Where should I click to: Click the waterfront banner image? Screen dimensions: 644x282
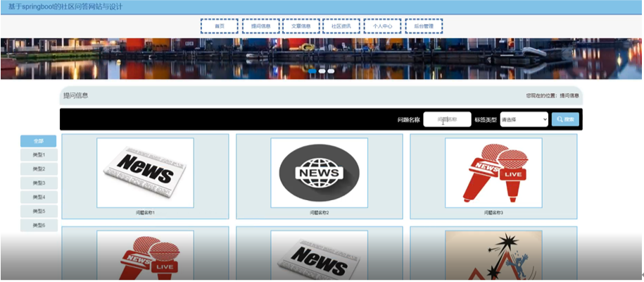click(321, 59)
